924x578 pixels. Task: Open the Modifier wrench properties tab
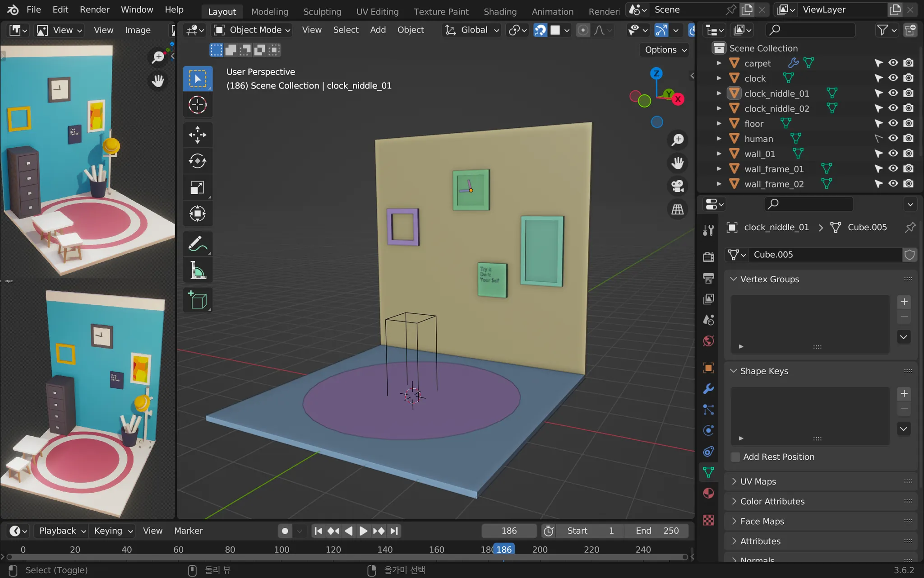pyautogui.click(x=708, y=389)
